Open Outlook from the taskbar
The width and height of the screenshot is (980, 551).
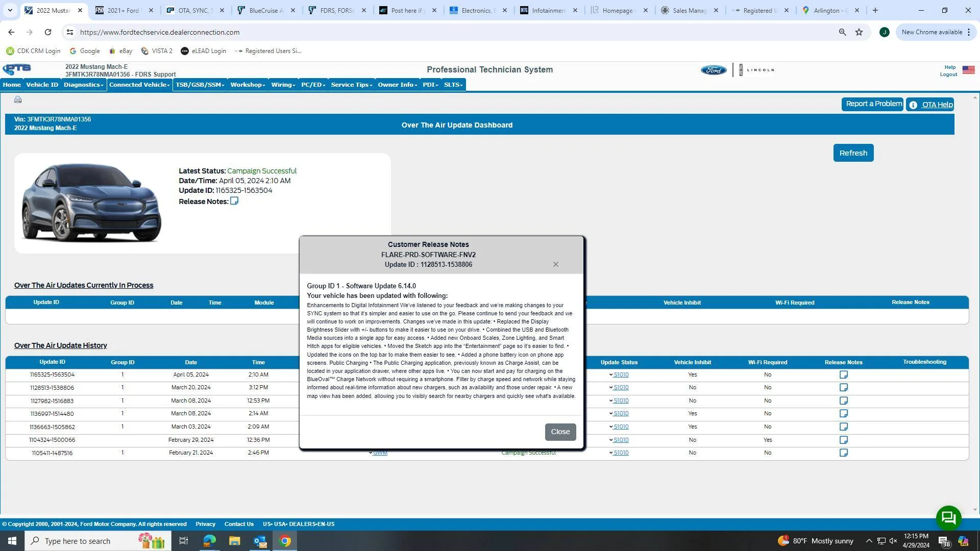[260, 541]
